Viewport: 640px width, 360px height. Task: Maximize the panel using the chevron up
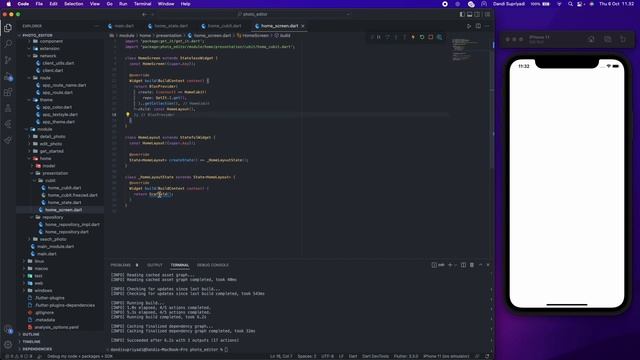click(x=480, y=265)
